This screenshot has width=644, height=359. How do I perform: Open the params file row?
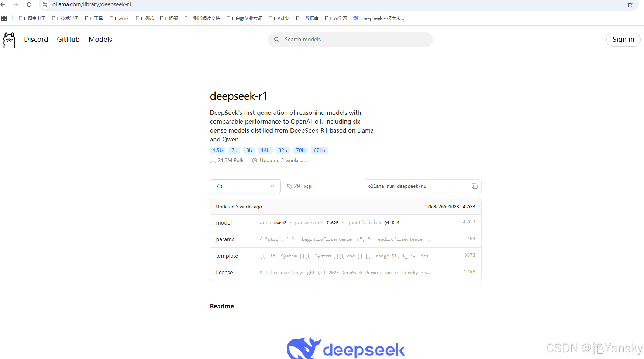click(346, 239)
